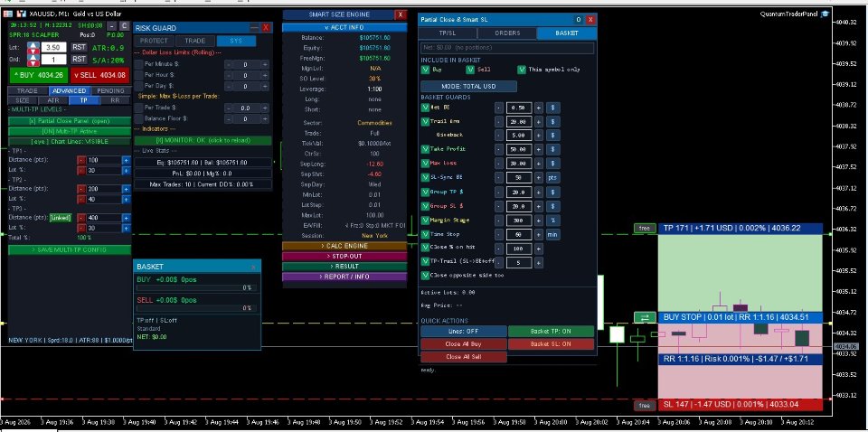
Task: Open the PROTECT tab in Risk Guard
Action: click(x=154, y=41)
